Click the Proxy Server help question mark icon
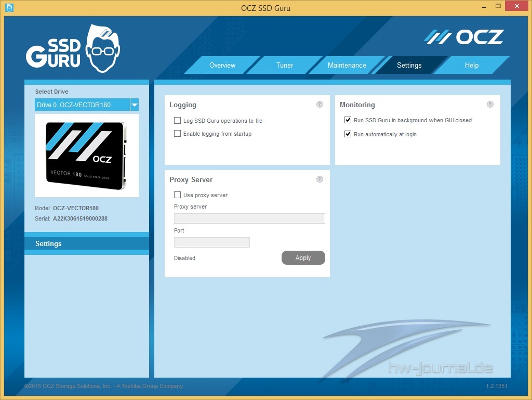532x400 pixels. click(320, 179)
